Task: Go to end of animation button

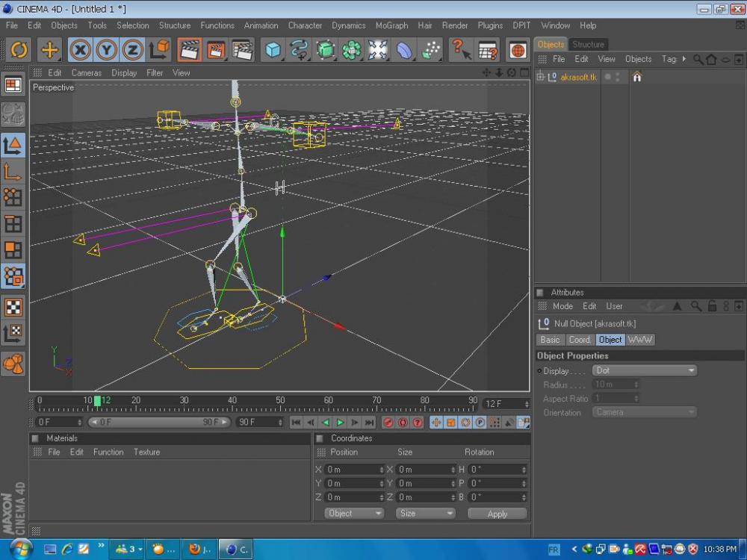Action: tap(369, 423)
